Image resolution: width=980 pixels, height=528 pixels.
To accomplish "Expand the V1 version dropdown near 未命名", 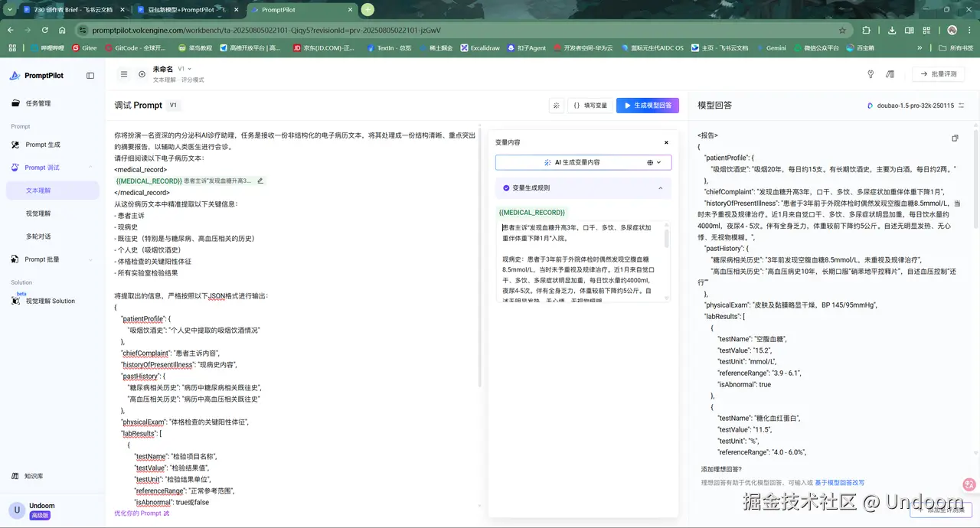I will [x=185, y=69].
